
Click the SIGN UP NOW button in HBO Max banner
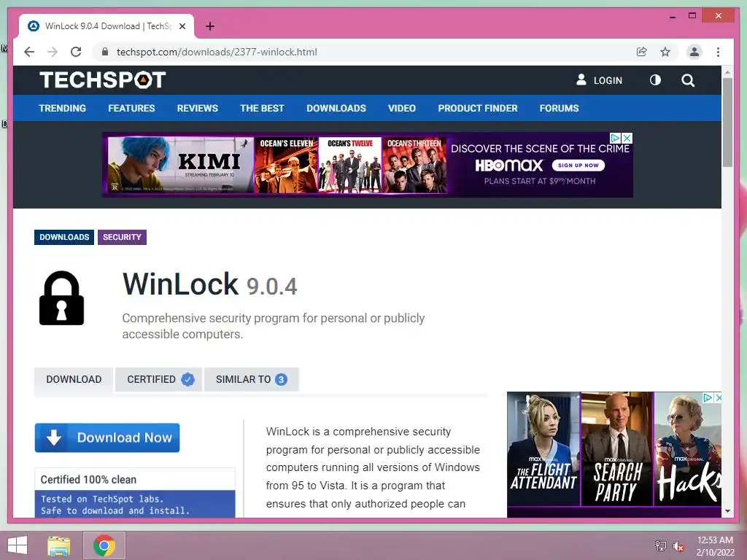point(578,166)
